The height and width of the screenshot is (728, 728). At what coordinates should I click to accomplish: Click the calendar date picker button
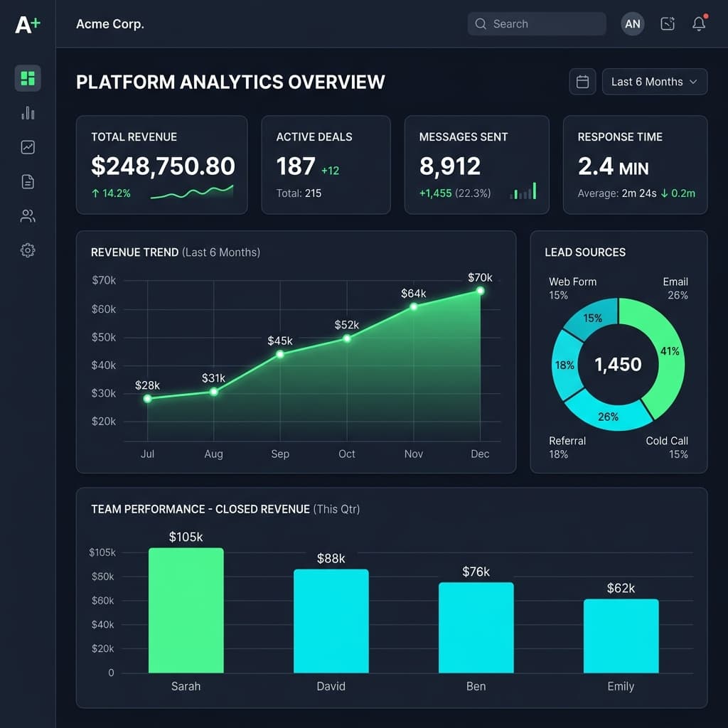(x=582, y=82)
